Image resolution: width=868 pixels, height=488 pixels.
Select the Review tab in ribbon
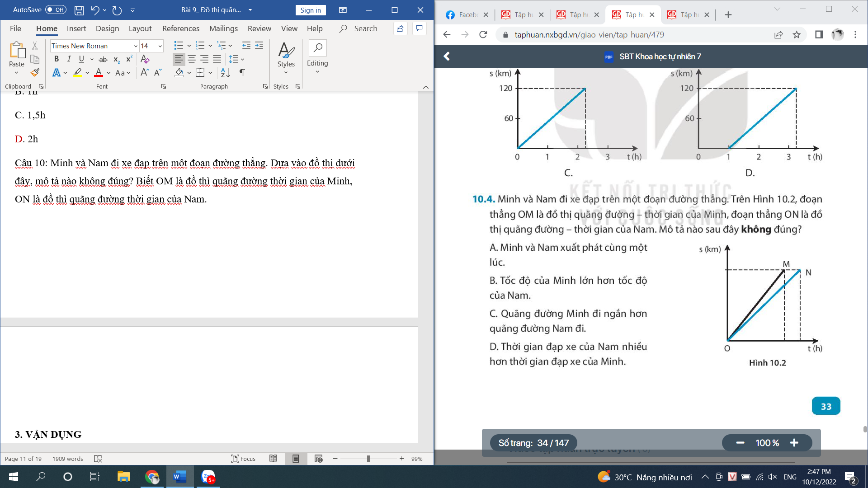pos(258,28)
